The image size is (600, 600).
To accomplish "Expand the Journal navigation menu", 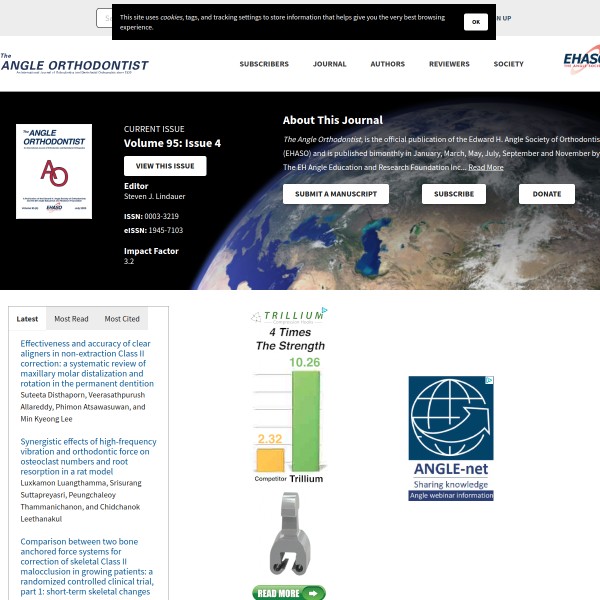I will click(329, 64).
